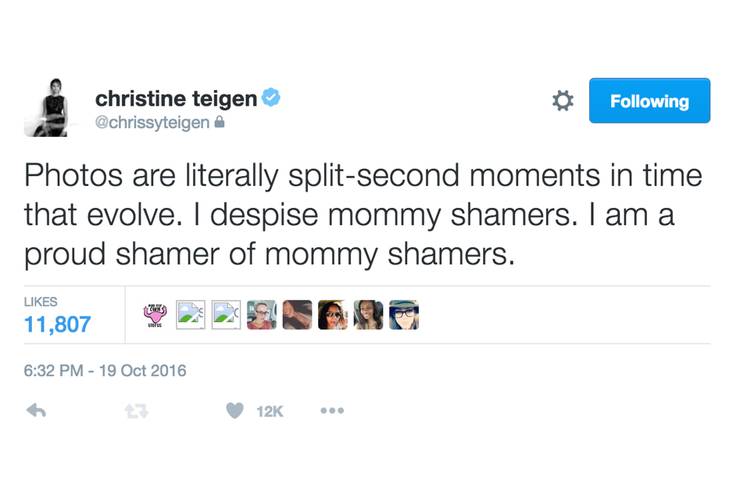740x493 pixels.
Task: Open the more options ellipsis icon
Action: [x=331, y=411]
